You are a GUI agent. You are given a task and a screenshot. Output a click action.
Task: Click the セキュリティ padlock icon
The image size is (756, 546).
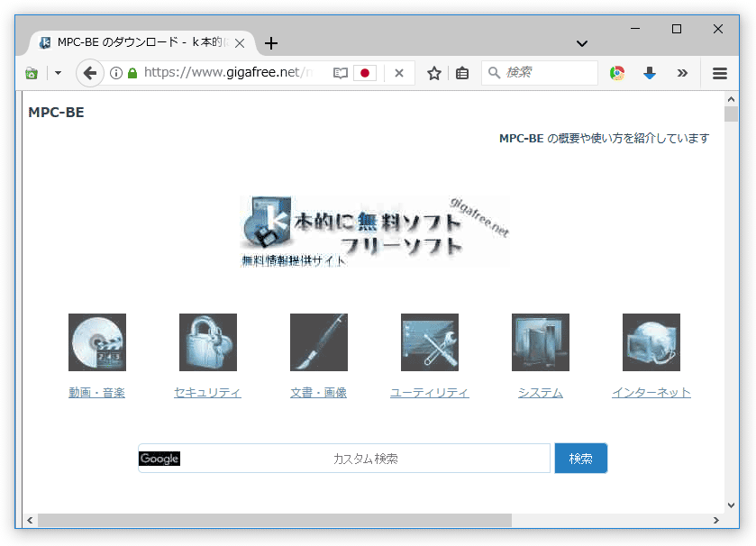[x=208, y=342]
